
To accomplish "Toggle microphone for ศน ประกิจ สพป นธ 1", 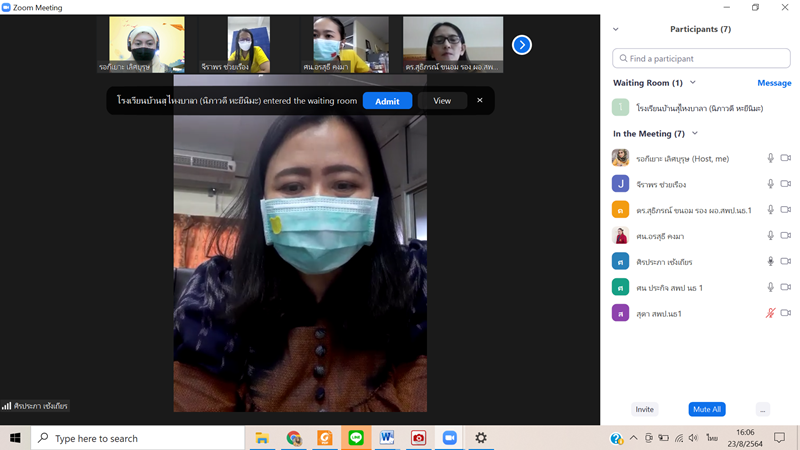I will pos(770,287).
